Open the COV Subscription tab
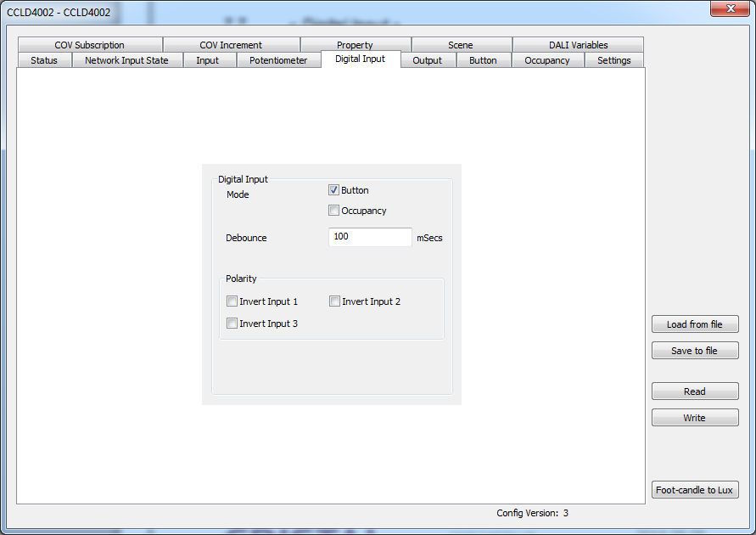 pyautogui.click(x=90, y=45)
